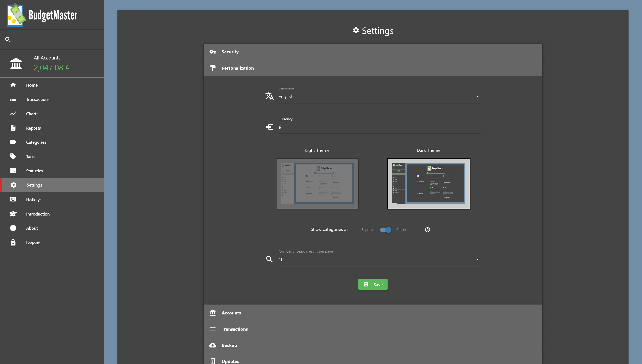Open Statistics from the sidebar

pos(52,171)
